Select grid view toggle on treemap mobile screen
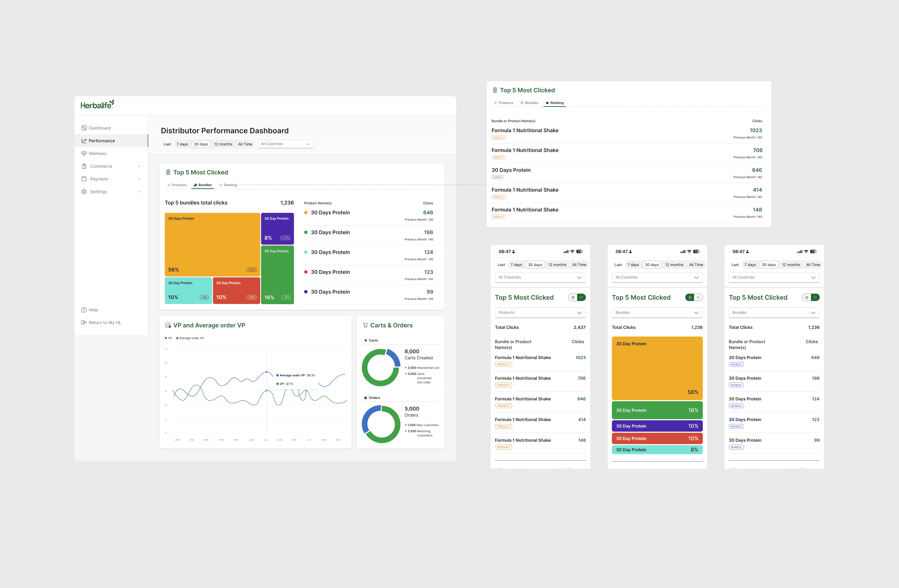This screenshot has height=588, width=899. coord(690,298)
